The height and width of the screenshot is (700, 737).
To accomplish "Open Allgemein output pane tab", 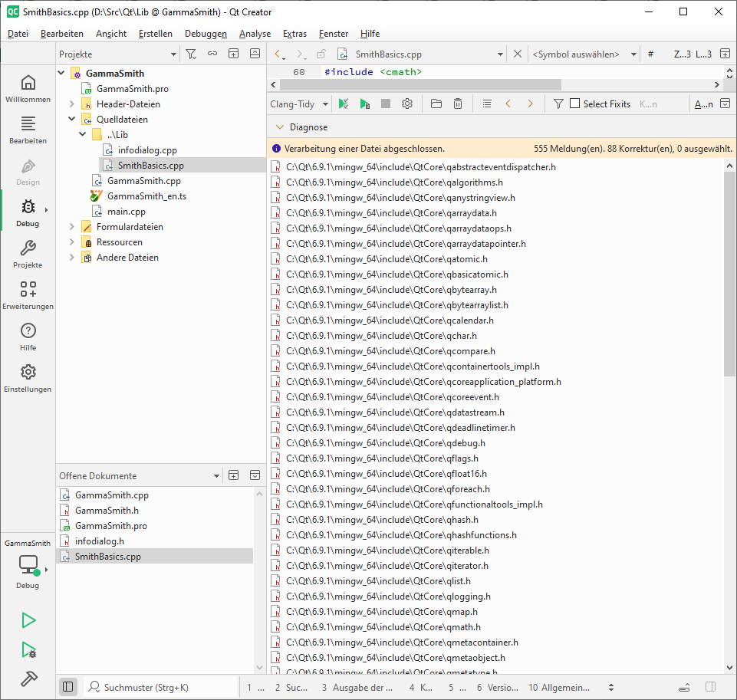I will [x=559, y=687].
